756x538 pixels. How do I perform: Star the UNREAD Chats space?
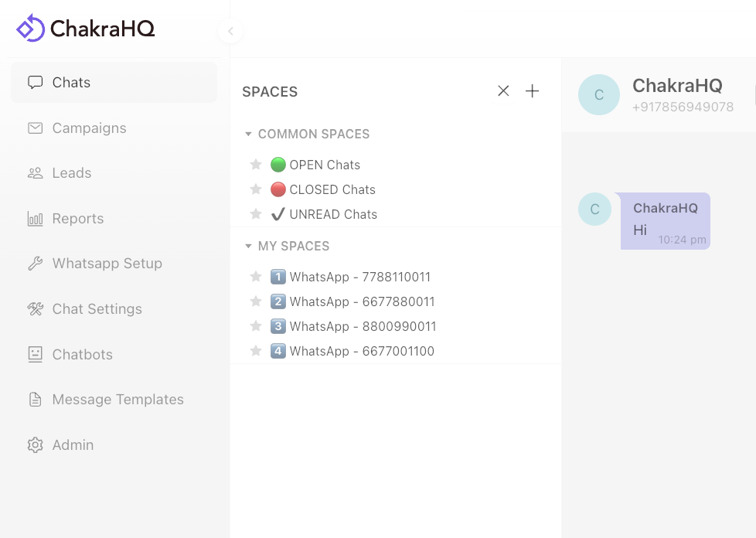256,213
